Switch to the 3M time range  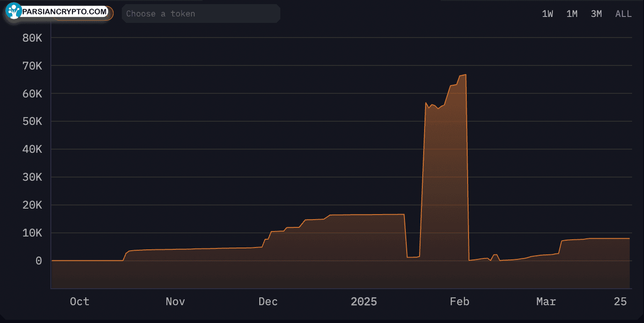(596, 14)
